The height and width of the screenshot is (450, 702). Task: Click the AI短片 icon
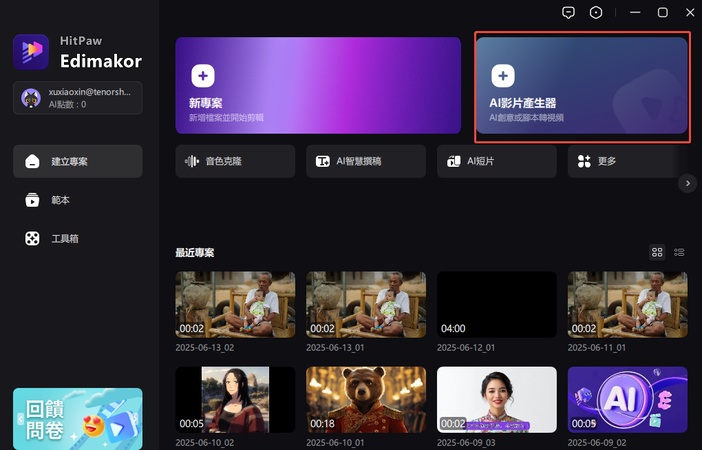point(454,161)
